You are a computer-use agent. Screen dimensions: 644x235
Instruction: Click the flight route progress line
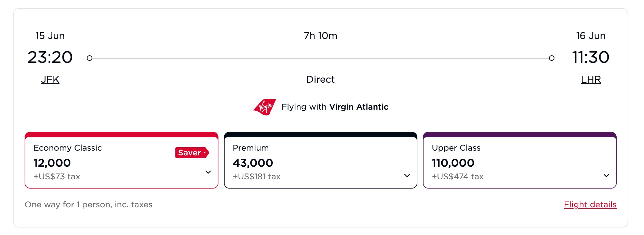[321, 58]
